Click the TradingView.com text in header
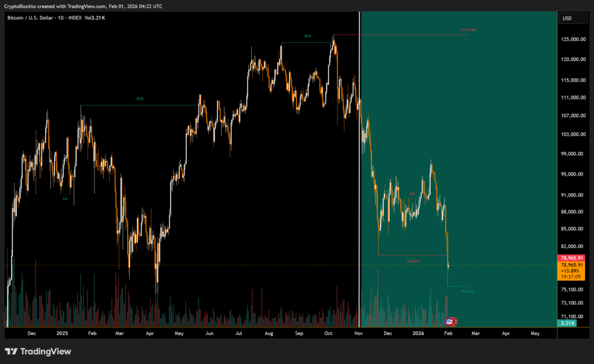 click(x=78, y=6)
